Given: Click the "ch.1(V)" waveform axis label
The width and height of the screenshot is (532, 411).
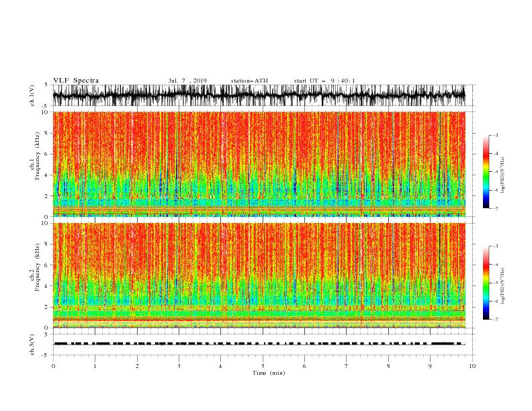Looking at the screenshot, I should (x=32, y=95).
